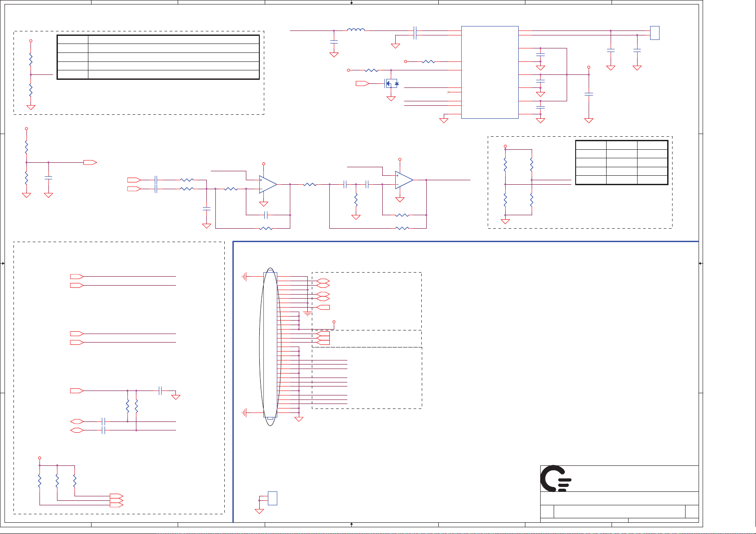Select the signal port feeding the MOSFET gate
The width and height of the screenshot is (756, 534).
pyautogui.click(x=362, y=83)
